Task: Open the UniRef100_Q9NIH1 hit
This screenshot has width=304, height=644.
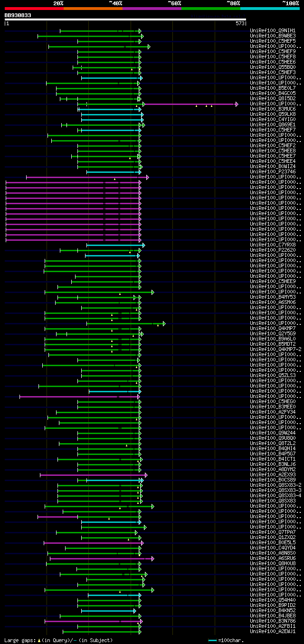Action: (x=272, y=31)
